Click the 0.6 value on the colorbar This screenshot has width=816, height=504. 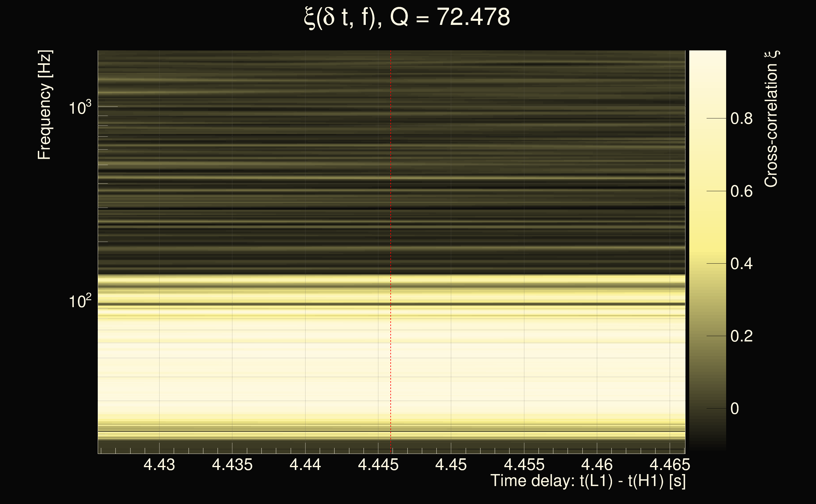[741, 191]
